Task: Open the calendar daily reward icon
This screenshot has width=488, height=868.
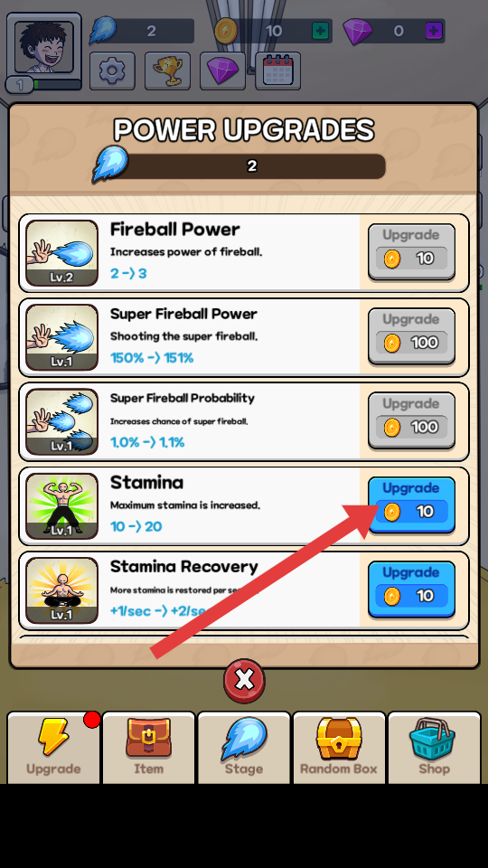Action: [x=277, y=71]
